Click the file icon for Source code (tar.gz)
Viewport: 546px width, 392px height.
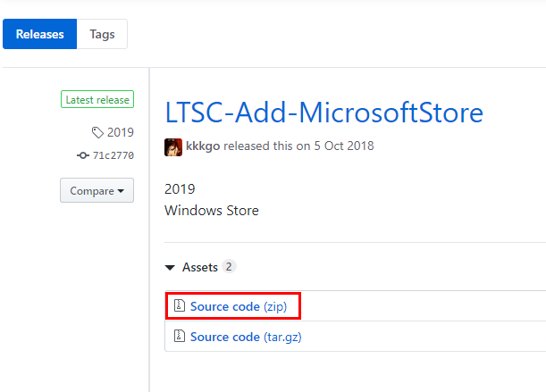(x=180, y=336)
